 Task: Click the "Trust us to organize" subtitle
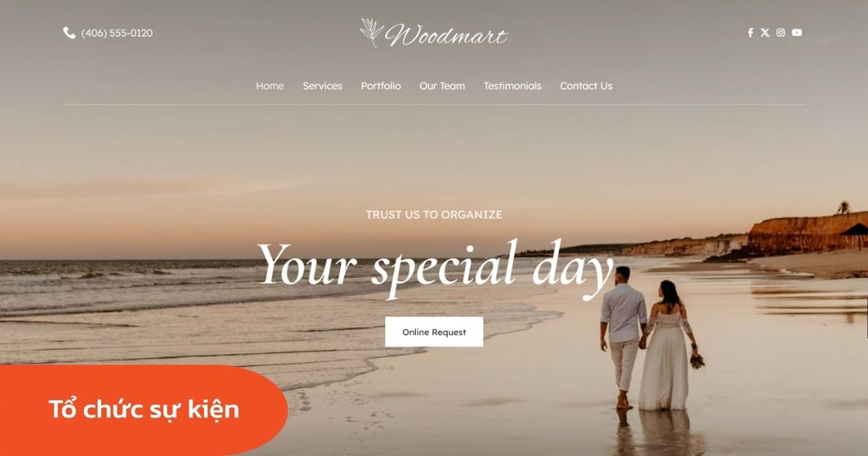point(434,214)
